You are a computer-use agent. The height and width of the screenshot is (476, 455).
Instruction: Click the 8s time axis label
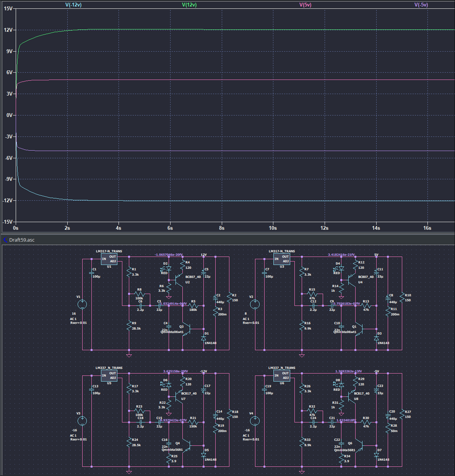point(222,228)
